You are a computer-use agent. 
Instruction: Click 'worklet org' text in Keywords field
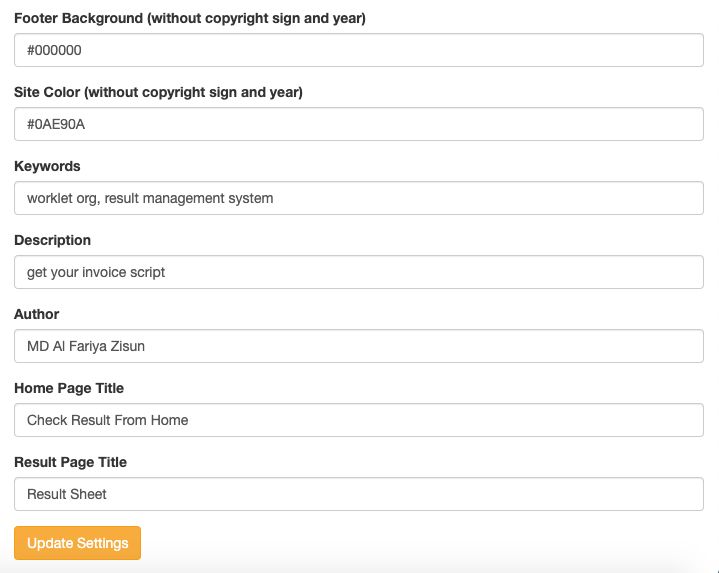point(61,198)
